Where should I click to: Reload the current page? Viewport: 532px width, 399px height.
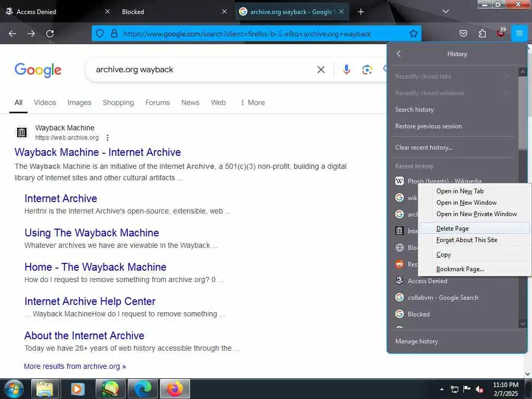coord(50,34)
